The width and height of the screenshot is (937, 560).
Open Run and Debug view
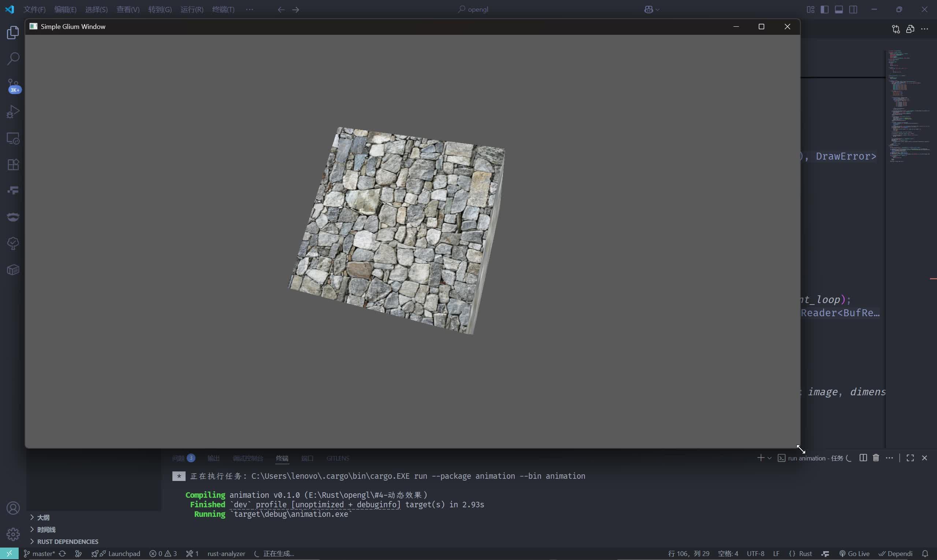pyautogui.click(x=13, y=112)
